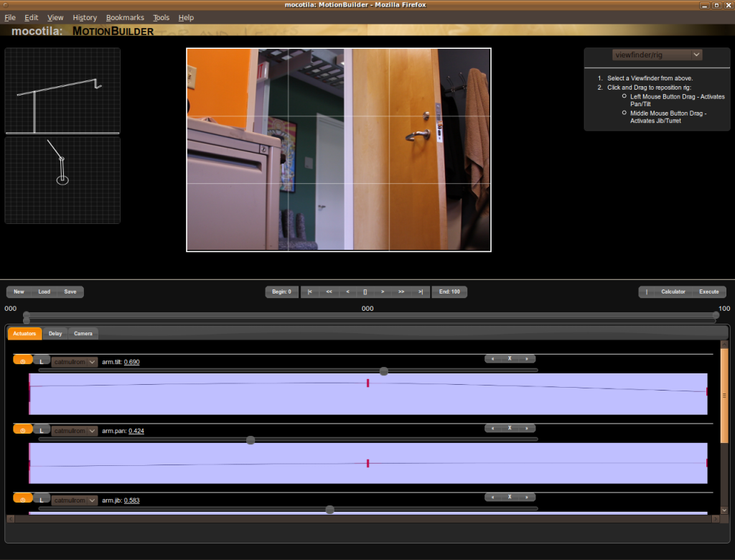Click the Save button
The image size is (735, 560).
(70, 291)
